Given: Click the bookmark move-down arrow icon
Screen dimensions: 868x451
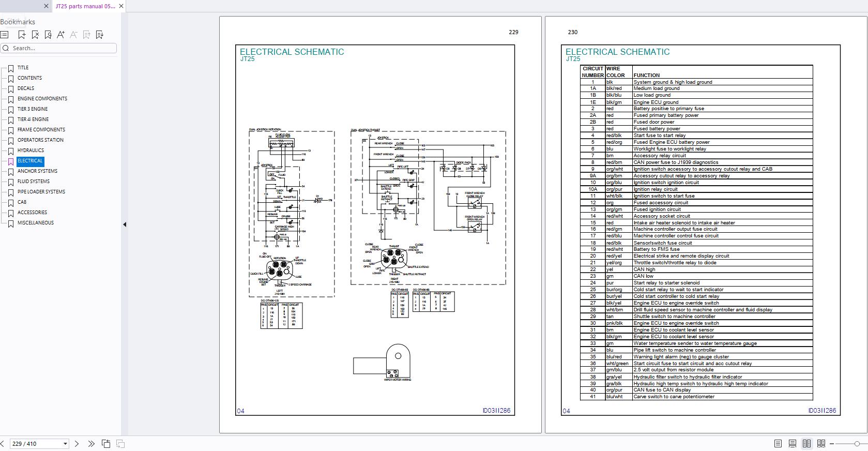Looking at the screenshot, I should coord(100,35).
